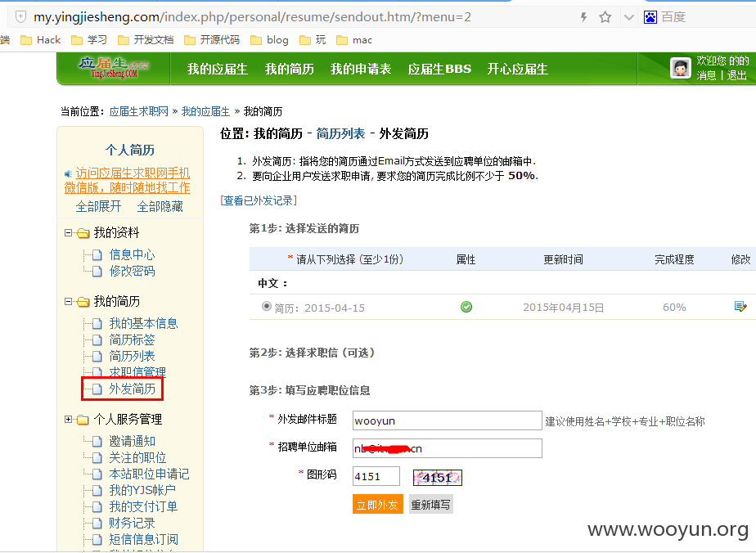The image size is (756, 553).
Task: Click the 图形码 captcha input field
Action: pos(376,476)
